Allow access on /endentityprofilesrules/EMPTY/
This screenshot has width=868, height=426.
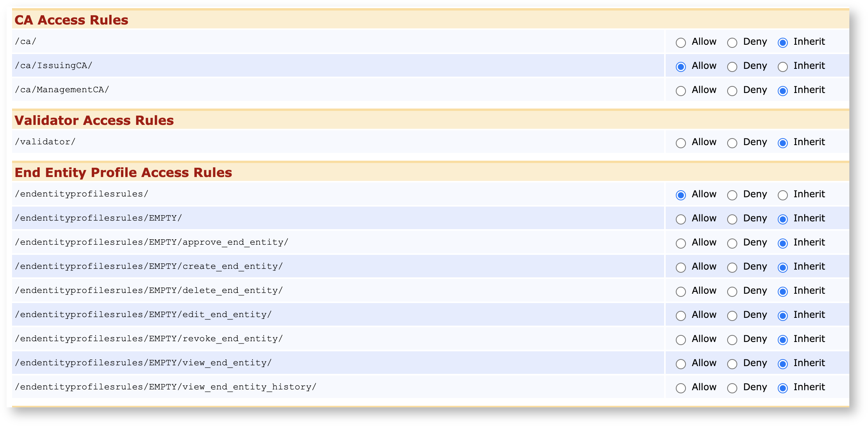(681, 219)
